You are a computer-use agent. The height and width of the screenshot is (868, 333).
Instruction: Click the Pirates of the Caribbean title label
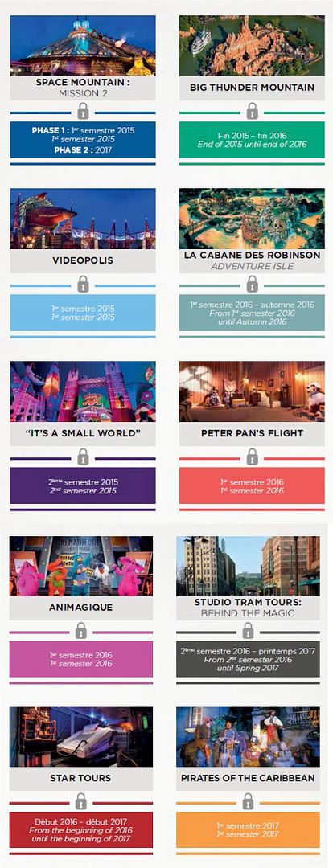coord(249,778)
